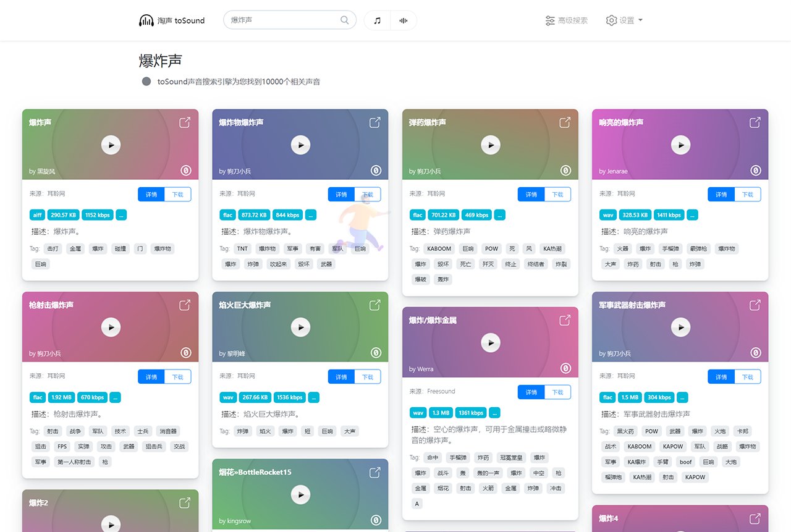Play the 弹药爆炸声 sound
Image resolution: width=791 pixels, height=532 pixels.
pos(491,145)
